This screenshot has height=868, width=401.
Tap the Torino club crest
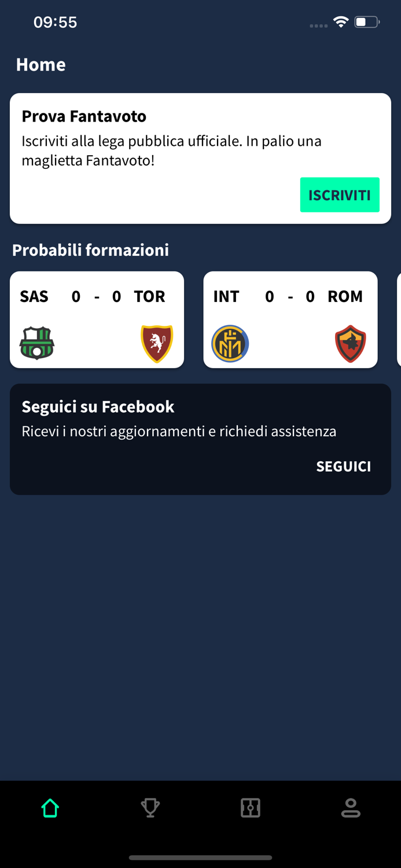click(x=156, y=343)
